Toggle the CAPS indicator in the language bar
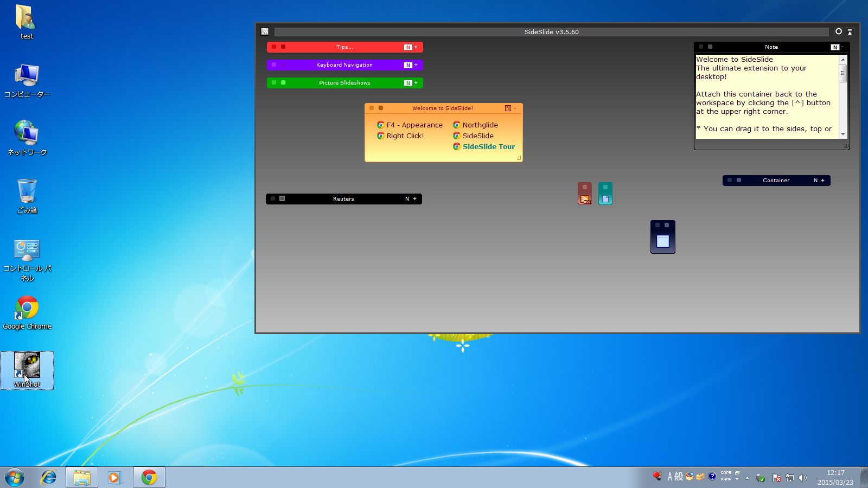Viewport: 868px width, 488px height. point(726,473)
